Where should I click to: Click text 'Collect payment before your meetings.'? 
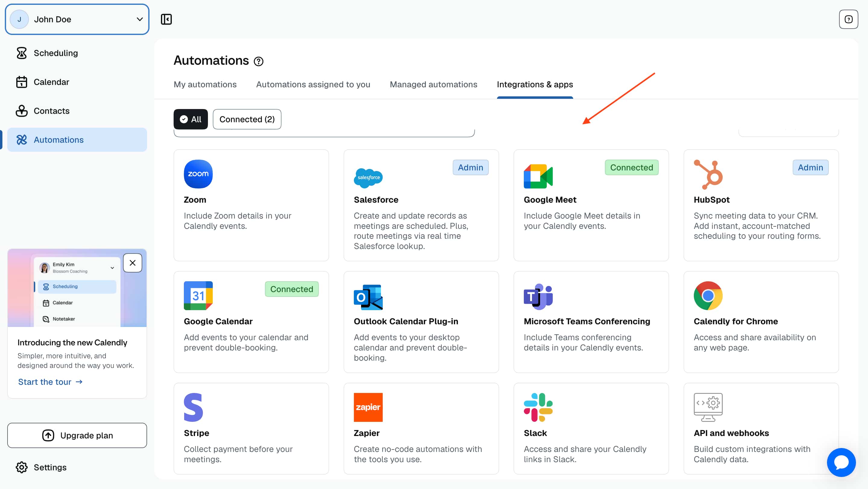point(238,454)
